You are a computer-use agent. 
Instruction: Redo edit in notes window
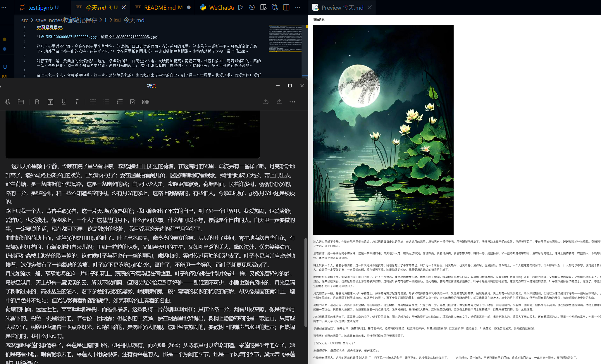click(279, 102)
